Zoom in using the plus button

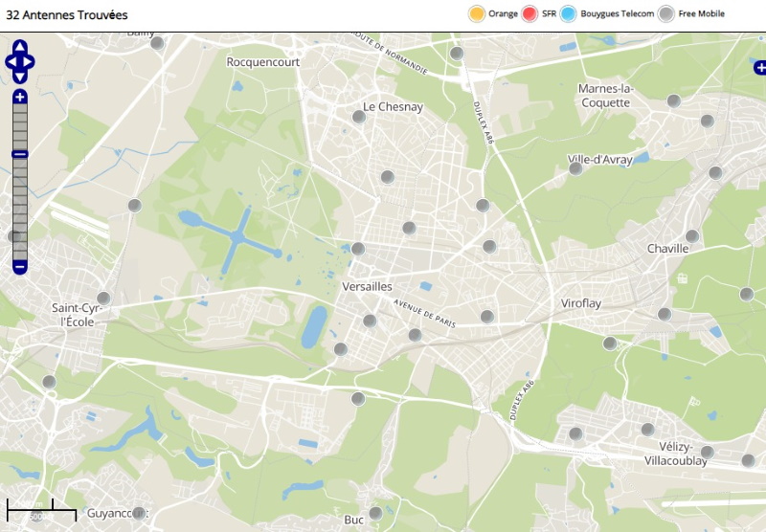(x=20, y=97)
